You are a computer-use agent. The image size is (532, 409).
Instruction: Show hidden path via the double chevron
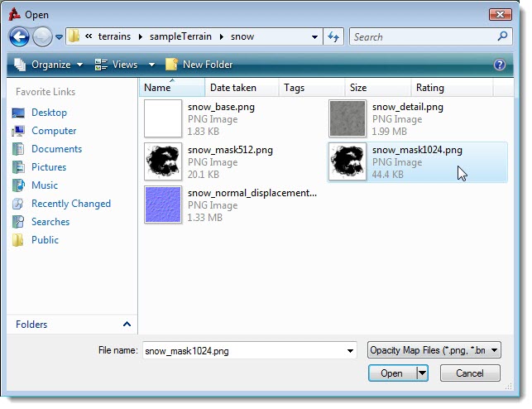point(89,36)
